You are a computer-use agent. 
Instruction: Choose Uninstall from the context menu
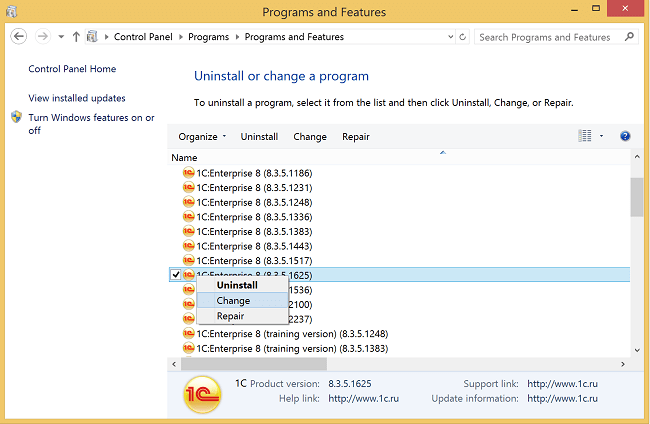pyautogui.click(x=242, y=285)
